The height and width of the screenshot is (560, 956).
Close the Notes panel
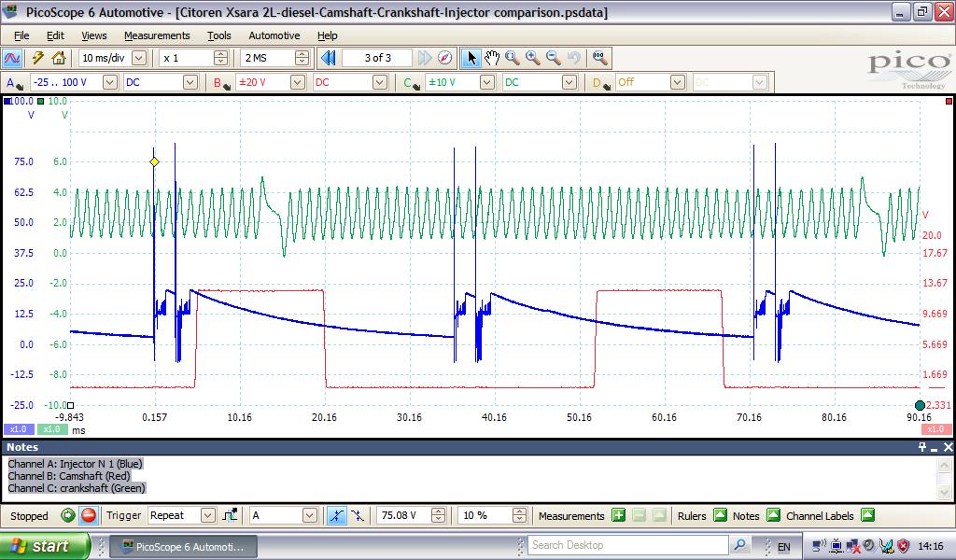point(949,447)
